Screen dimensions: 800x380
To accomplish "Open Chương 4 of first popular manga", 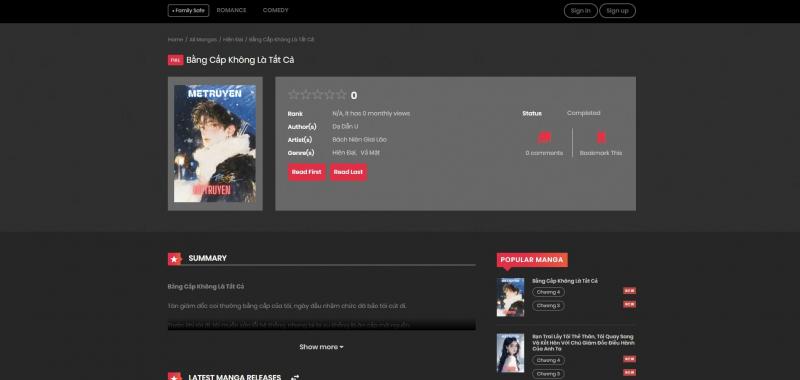I will [x=548, y=292].
